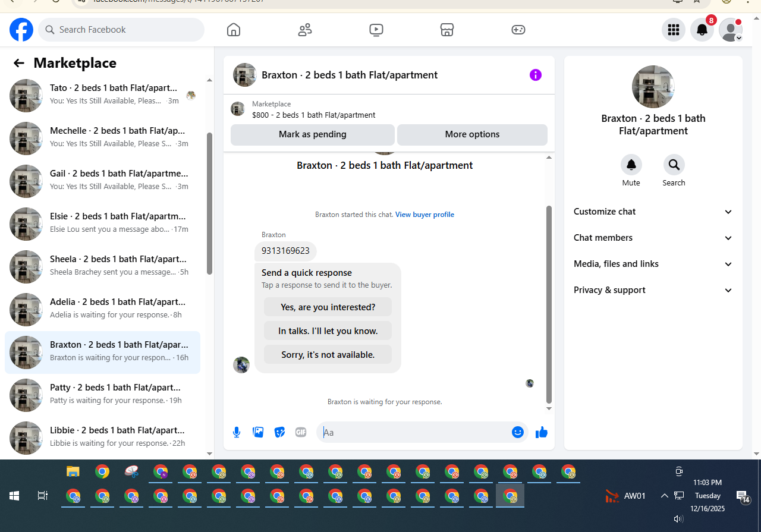Open conversation information purple icon

click(x=536, y=75)
